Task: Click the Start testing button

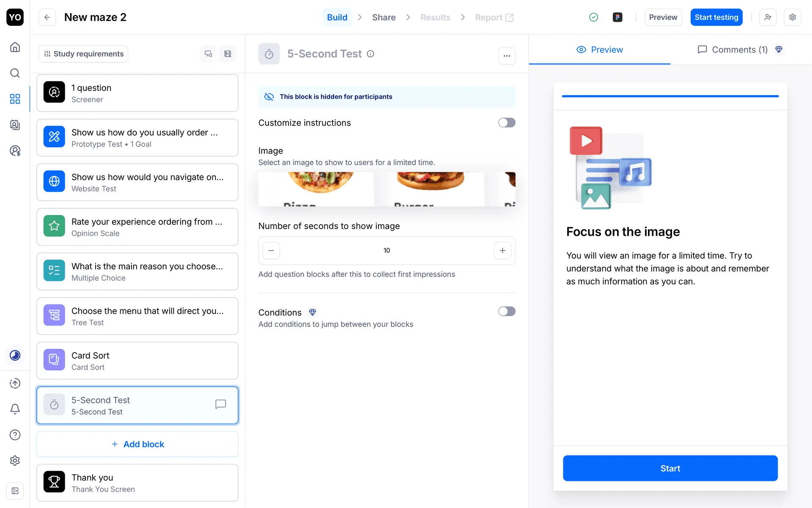Action: click(716, 17)
